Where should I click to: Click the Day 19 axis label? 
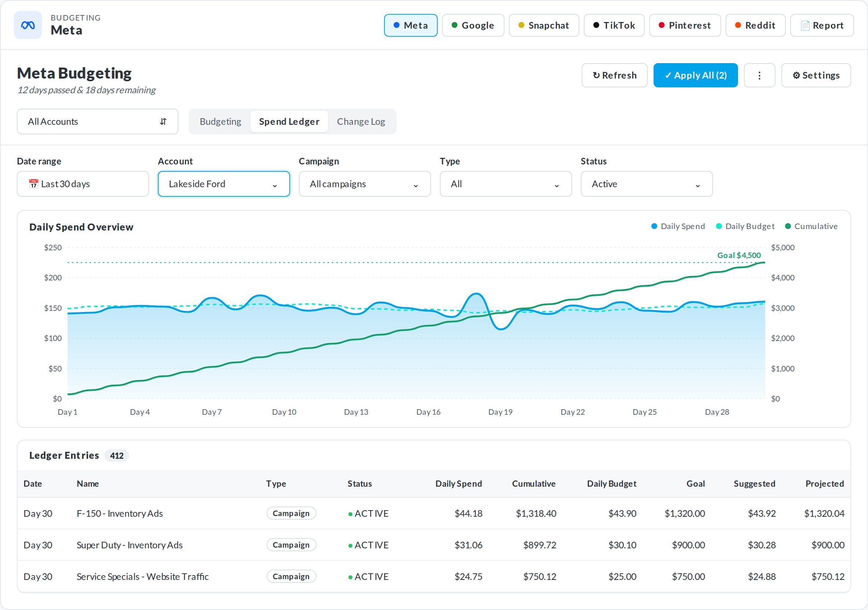(500, 411)
